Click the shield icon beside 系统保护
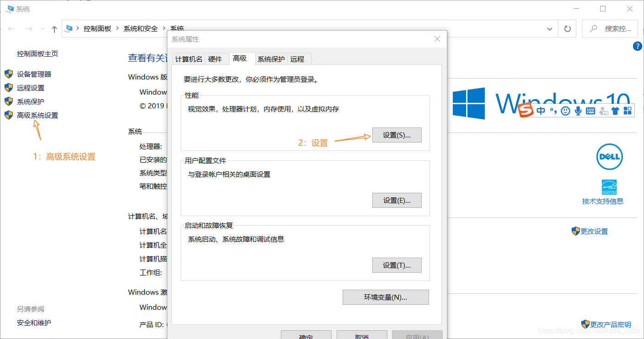 tap(9, 101)
